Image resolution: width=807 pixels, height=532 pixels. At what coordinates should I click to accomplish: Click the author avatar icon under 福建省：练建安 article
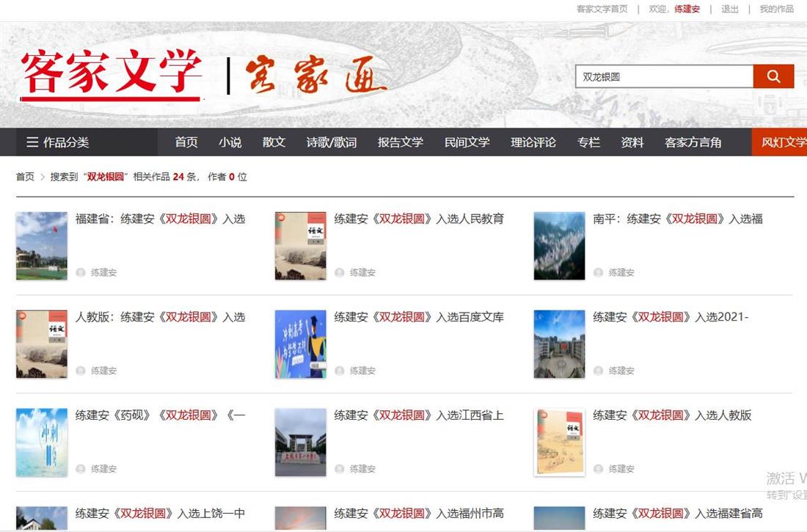pos(81,272)
